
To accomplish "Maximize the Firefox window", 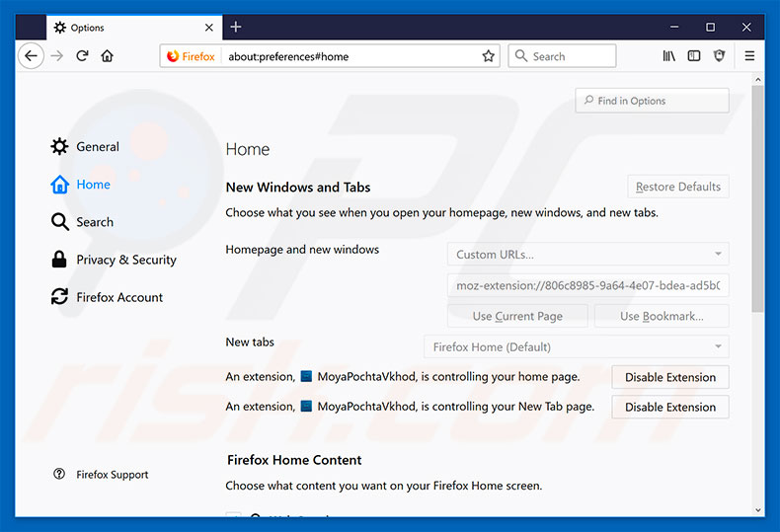I will 710,27.
